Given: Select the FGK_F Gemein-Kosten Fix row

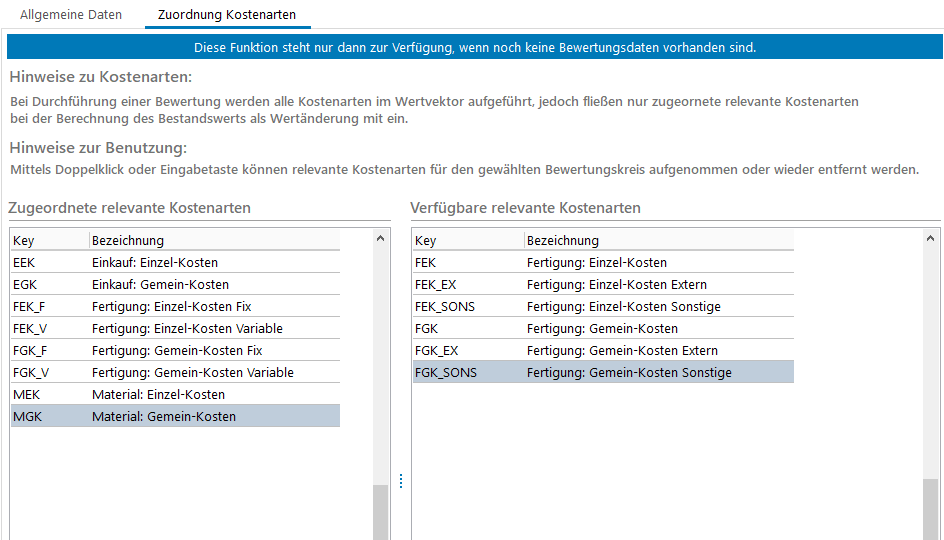Looking at the screenshot, I should coord(177,351).
